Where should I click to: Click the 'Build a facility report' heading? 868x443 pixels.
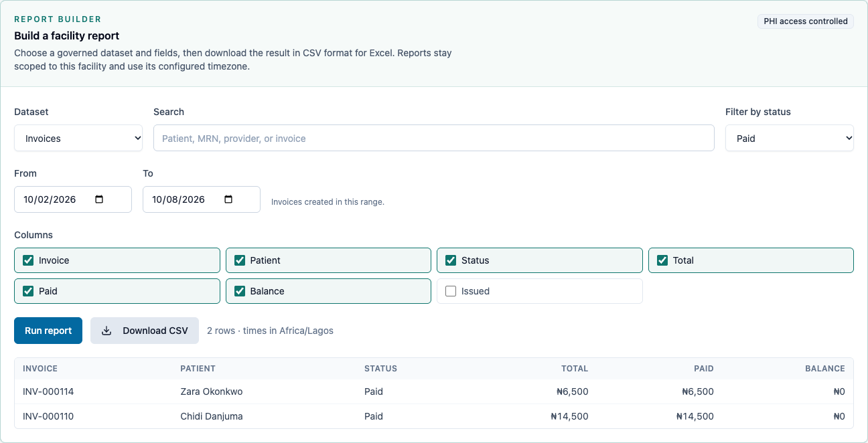pyautogui.click(x=67, y=35)
